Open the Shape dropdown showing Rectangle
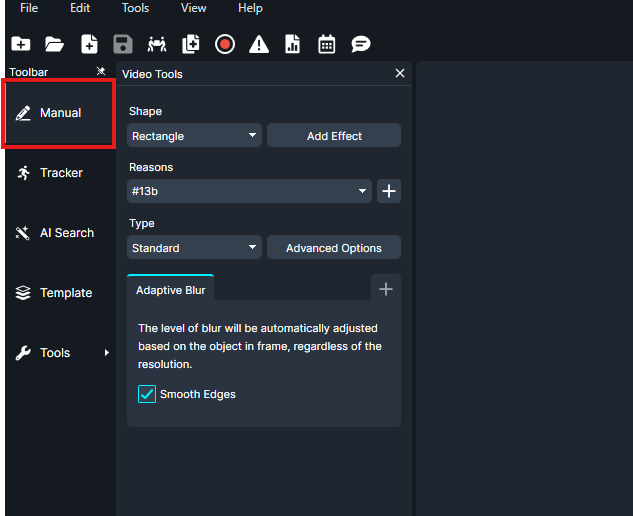633x516 pixels. (194, 136)
